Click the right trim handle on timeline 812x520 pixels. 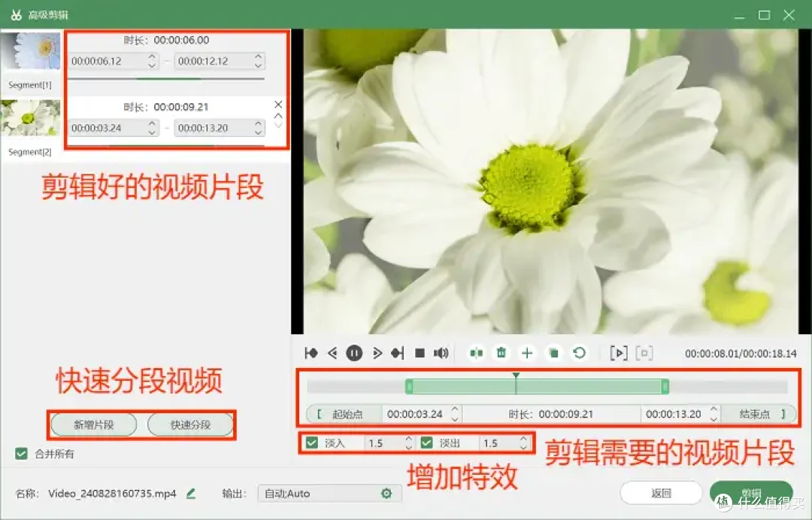click(x=665, y=386)
